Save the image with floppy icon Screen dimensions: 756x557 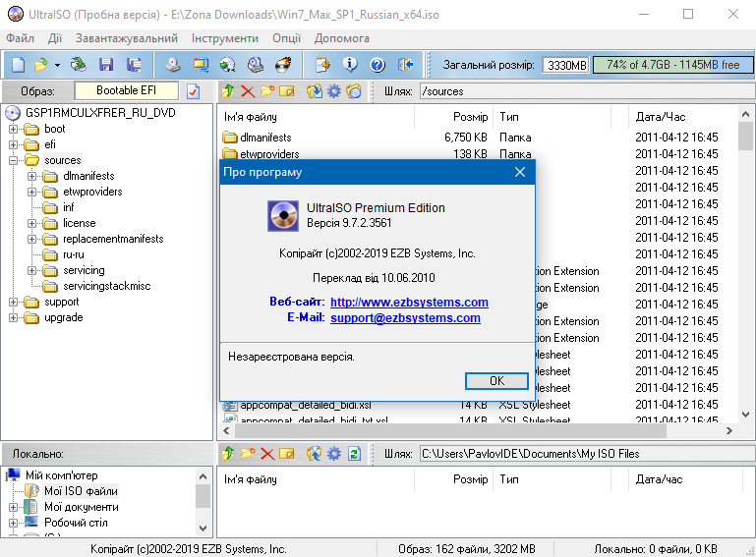[106, 65]
